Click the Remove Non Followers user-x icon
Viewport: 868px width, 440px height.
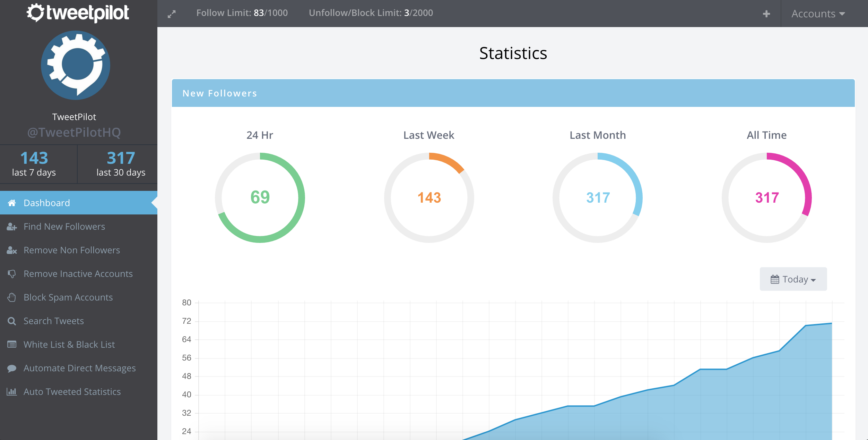click(x=12, y=250)
